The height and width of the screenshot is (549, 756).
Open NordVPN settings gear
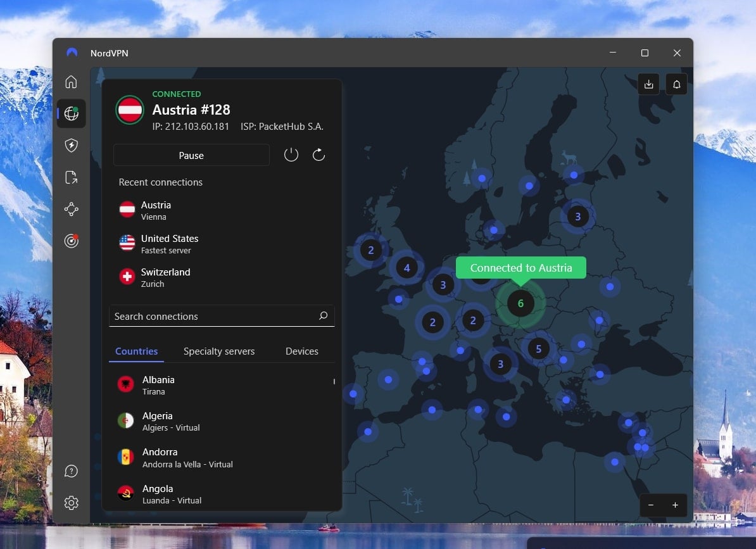point(71,502)
